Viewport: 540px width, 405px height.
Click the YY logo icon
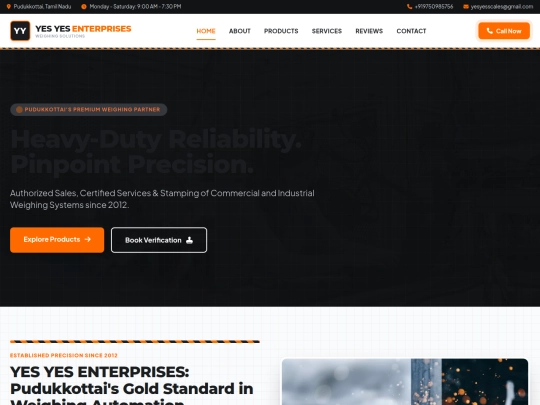(20, 31)
